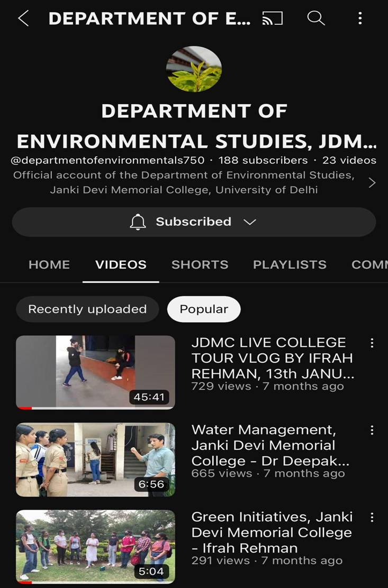This screenshot has height=588, width=388.
Task: Open options for Green Initiatives video
Action: coord(372,517)
